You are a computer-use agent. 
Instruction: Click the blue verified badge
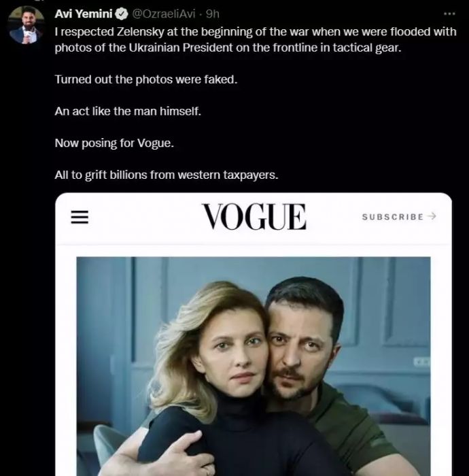[x=118, y=14]
